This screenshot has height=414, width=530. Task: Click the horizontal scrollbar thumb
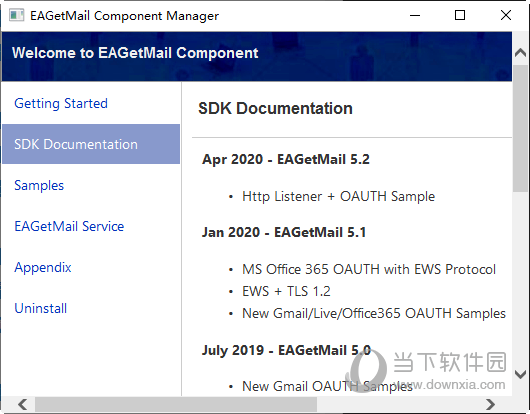(x=176, y=404)
